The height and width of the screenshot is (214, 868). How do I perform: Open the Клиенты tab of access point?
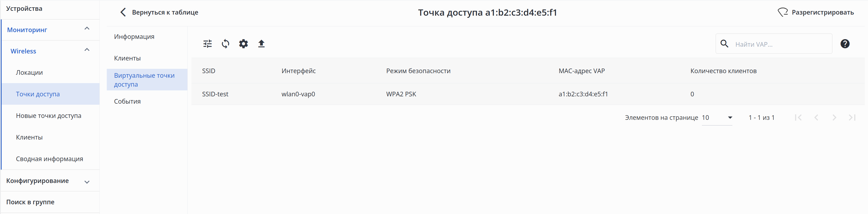coord(127,58)
